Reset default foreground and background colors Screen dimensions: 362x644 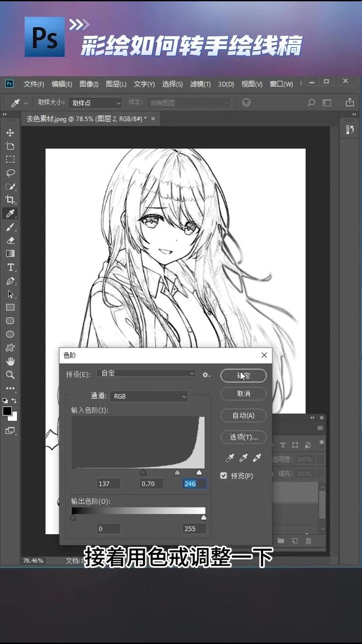point(5,401)
